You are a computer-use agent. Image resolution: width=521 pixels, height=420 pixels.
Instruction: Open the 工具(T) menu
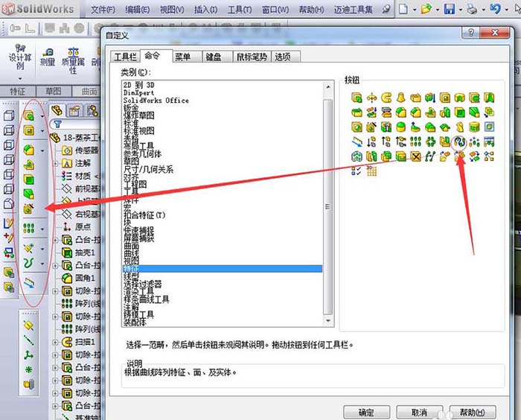click(x=240, y=10)
